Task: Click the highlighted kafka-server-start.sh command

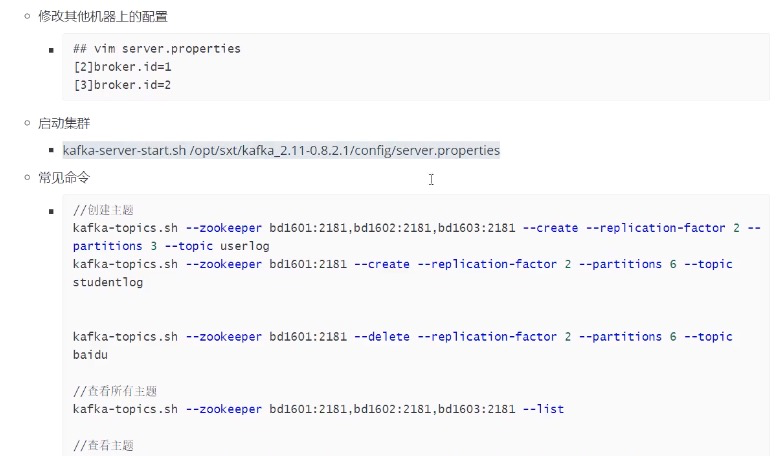Action: 281,150
